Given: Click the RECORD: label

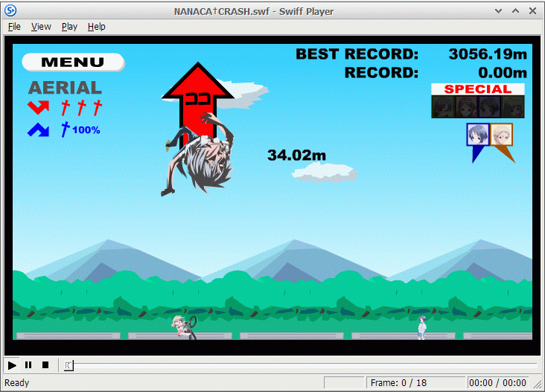Looking at the screenshot, I should (381, 73).
